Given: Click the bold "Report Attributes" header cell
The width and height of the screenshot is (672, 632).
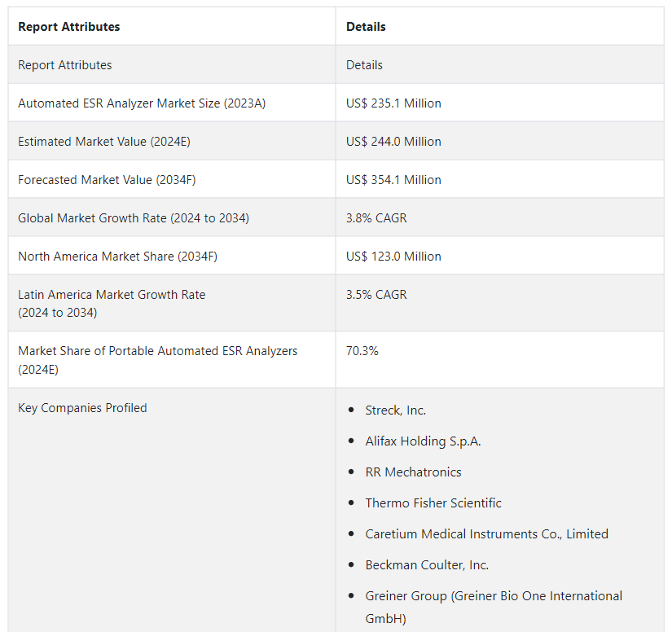Looking at the screenshot, I should click(69, 27).
